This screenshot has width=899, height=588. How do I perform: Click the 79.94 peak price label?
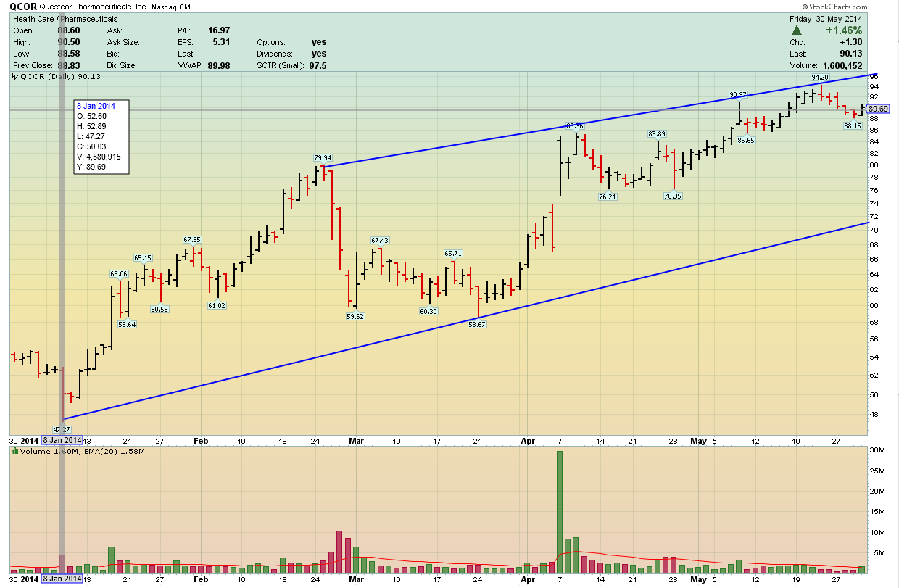click(x=323, y=157)
